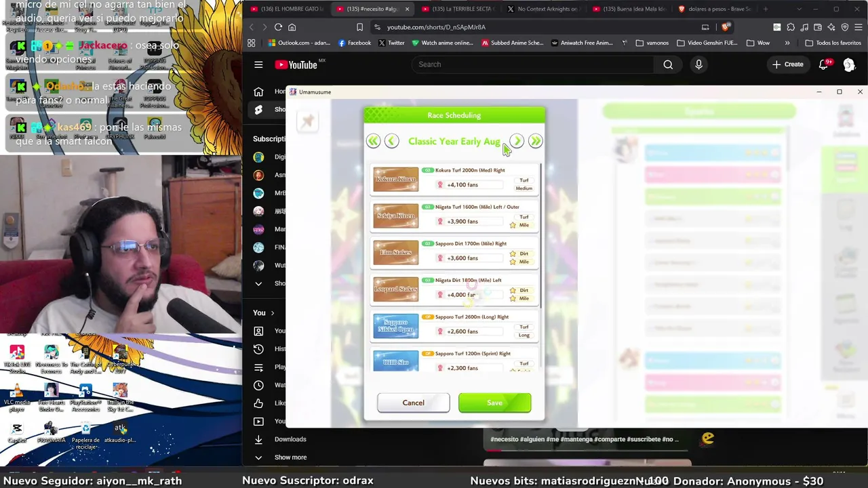Open the YouTube Create menu

point(787,64)
